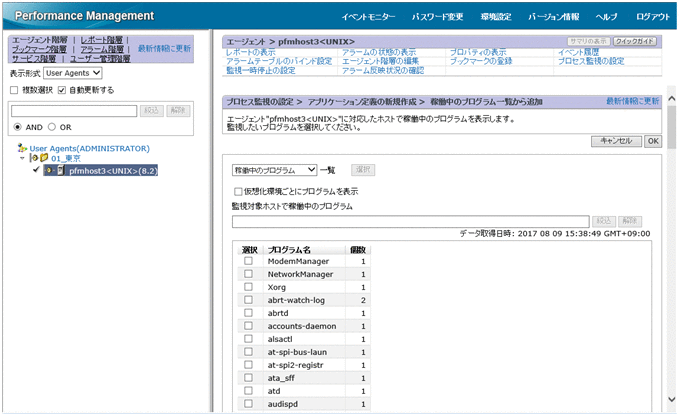This screenshot has width=680, height=417.
Task: Check 仮想化環境ごとにプログラムを表示 checkbox
Action: [238, 191]
